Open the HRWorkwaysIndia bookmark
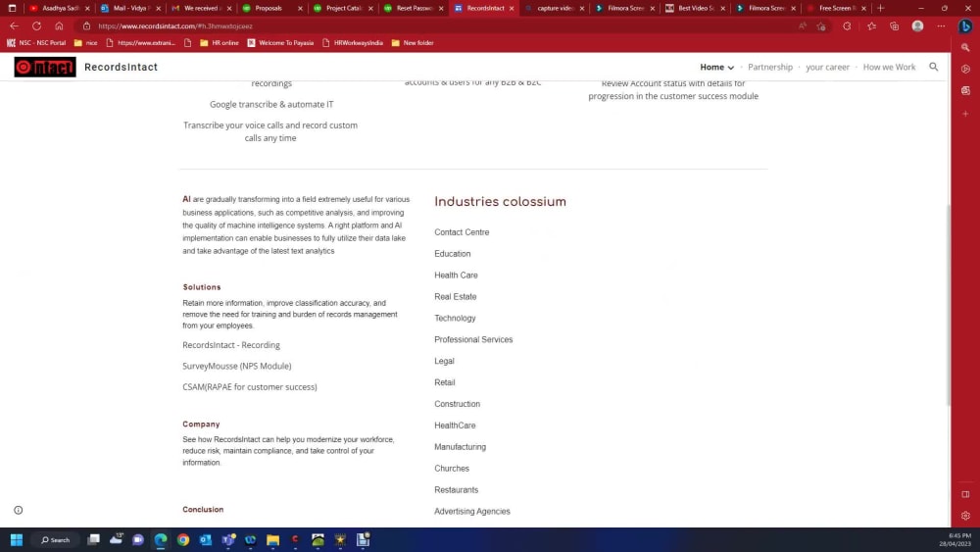Image resolution: width=980 pixels, height=552 pixels. [353, 43]
